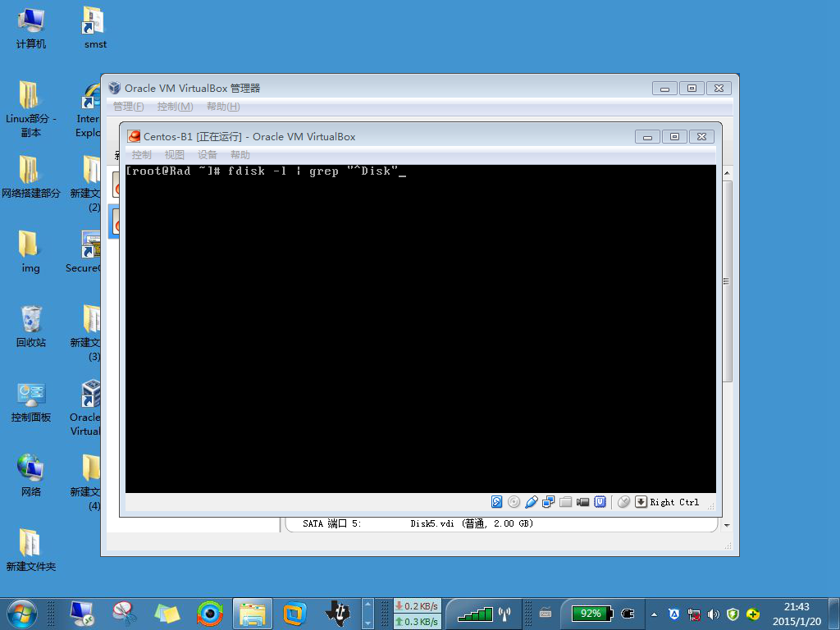The width and height of the screenshot is (840, 630).
Task: Minimize the Centos-B1 VM window
Action: pyautogui.click(x=647, y=137)
